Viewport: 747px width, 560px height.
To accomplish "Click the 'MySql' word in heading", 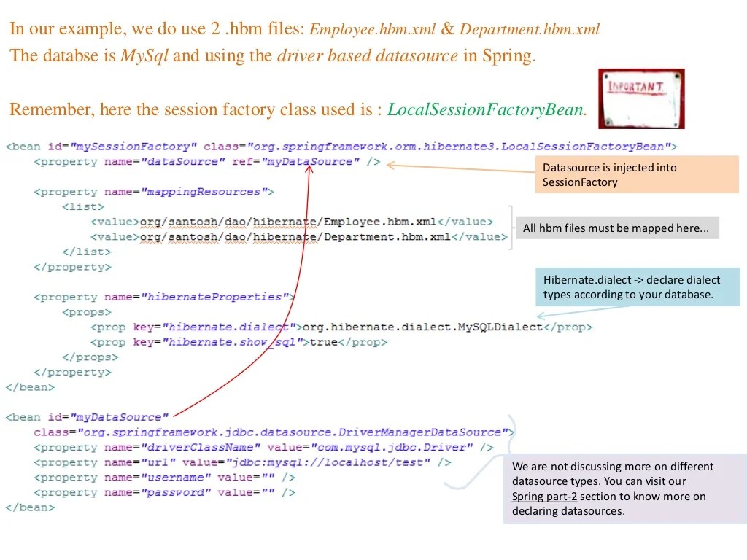I will (x=144, y=56).
